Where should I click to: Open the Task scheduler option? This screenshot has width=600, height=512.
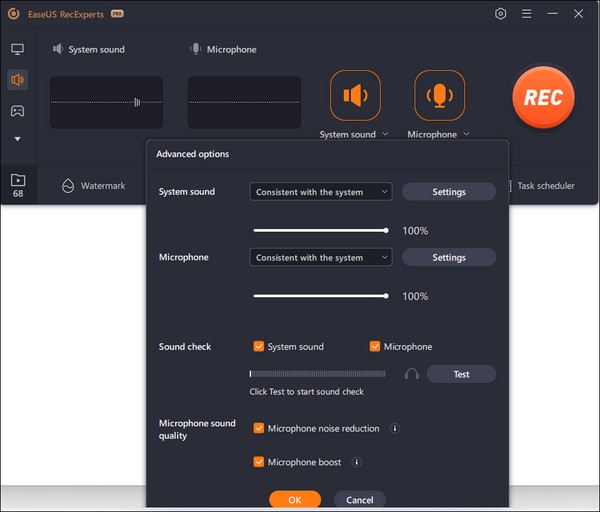[x=541, y=186]
